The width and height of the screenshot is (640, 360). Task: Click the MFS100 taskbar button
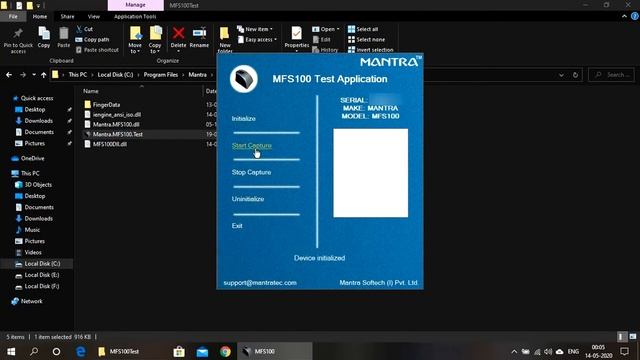tap(275, 351)
